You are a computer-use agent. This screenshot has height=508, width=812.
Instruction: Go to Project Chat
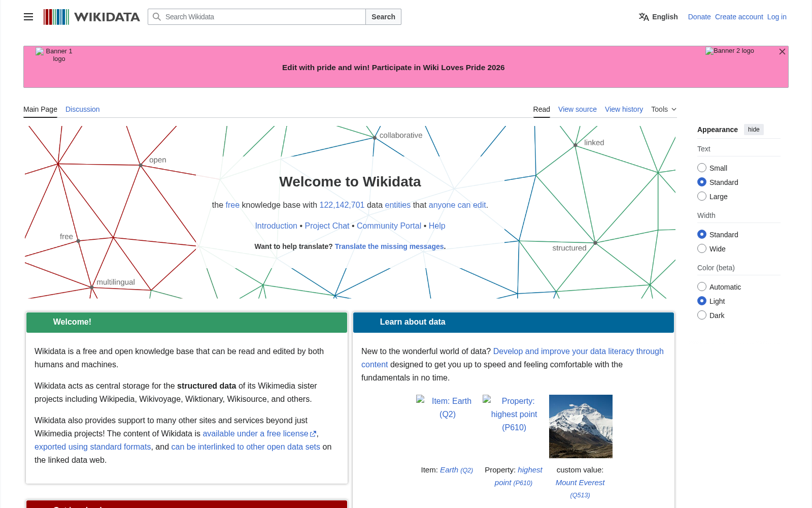pos(327,226)
